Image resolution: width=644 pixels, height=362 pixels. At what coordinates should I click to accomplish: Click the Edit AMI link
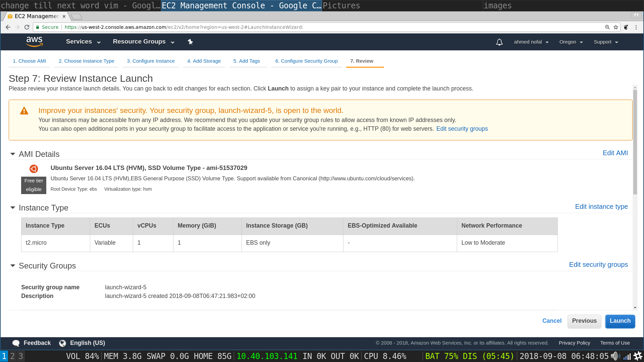click(615, 153)
